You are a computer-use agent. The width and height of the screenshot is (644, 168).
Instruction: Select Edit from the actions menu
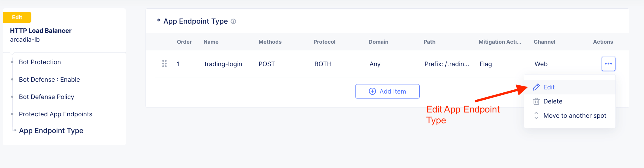click(549, 87)
